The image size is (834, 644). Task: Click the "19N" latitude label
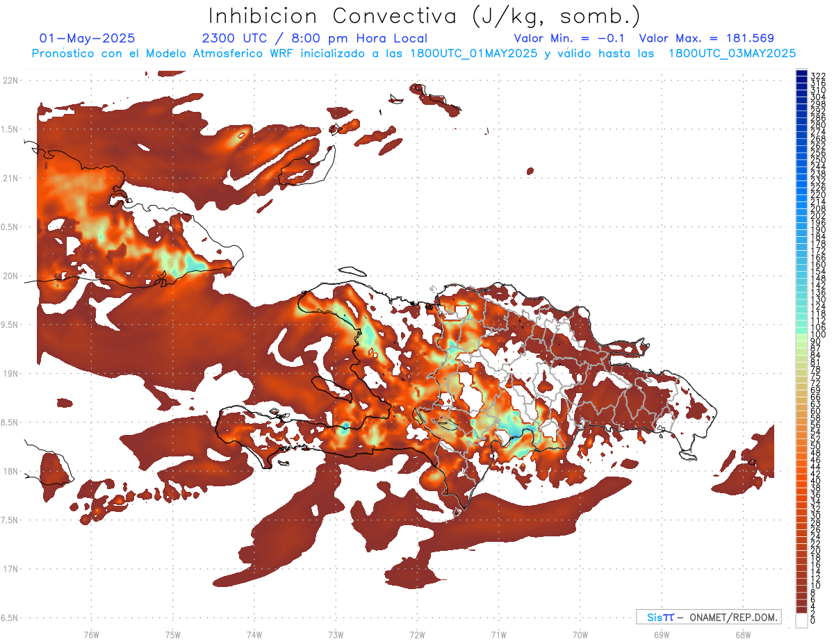10,374
